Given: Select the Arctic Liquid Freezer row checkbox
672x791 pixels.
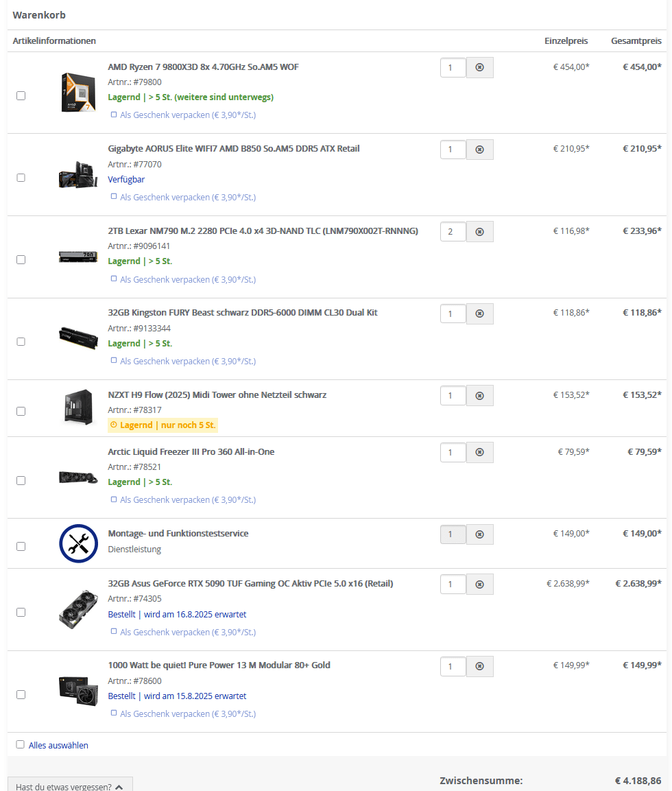Looking at the screenshot, I should [21, 481].
